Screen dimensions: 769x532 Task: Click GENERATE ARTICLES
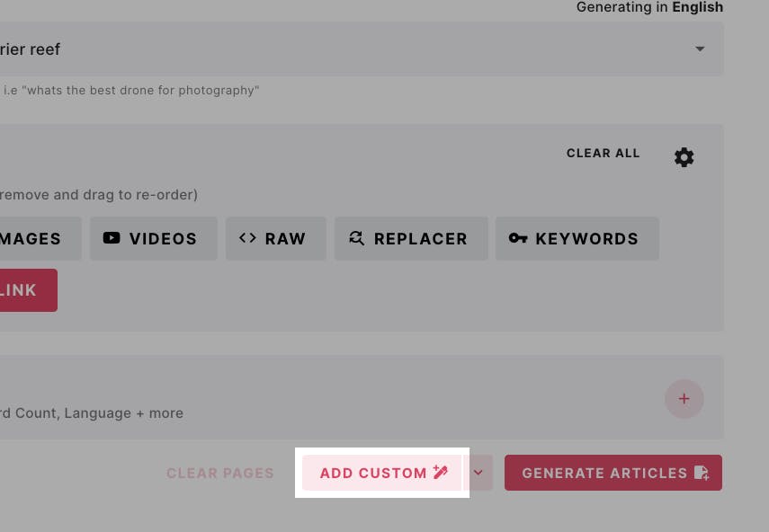pyautogui.click(x=613, y=473)
